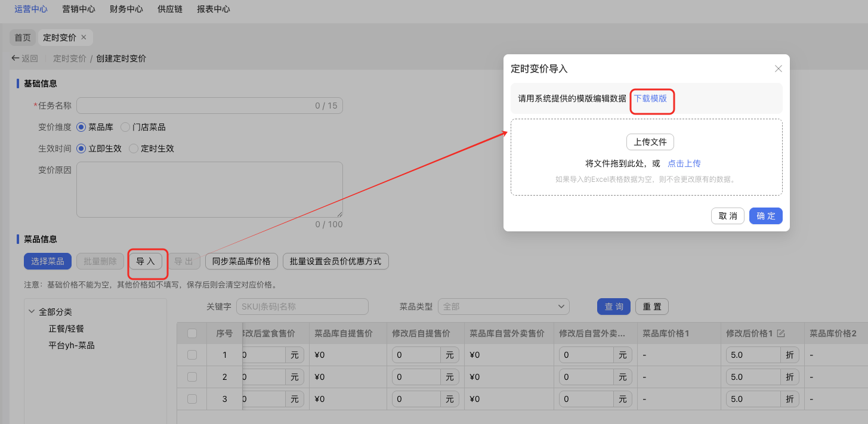Select the 门店菜品 radio button
This screenshot has height=424, width=868.
click(125, 127)
